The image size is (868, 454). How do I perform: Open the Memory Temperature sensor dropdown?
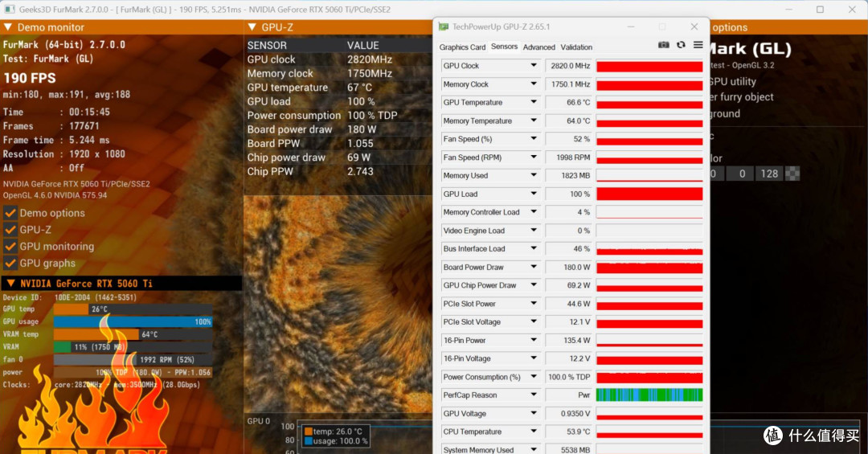pos(534,121)
